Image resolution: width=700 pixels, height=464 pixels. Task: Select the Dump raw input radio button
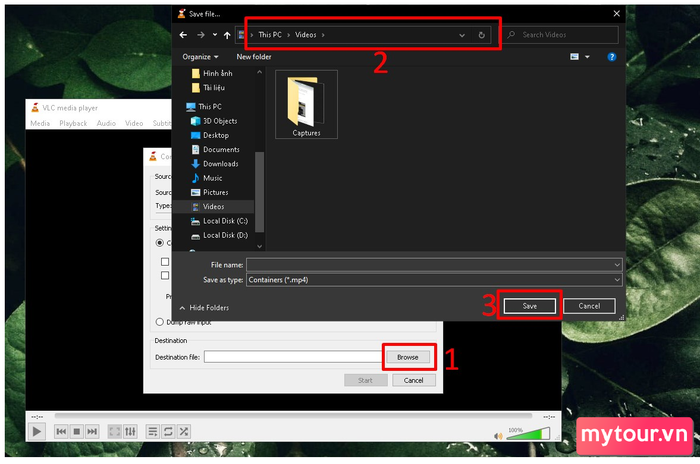159,322
